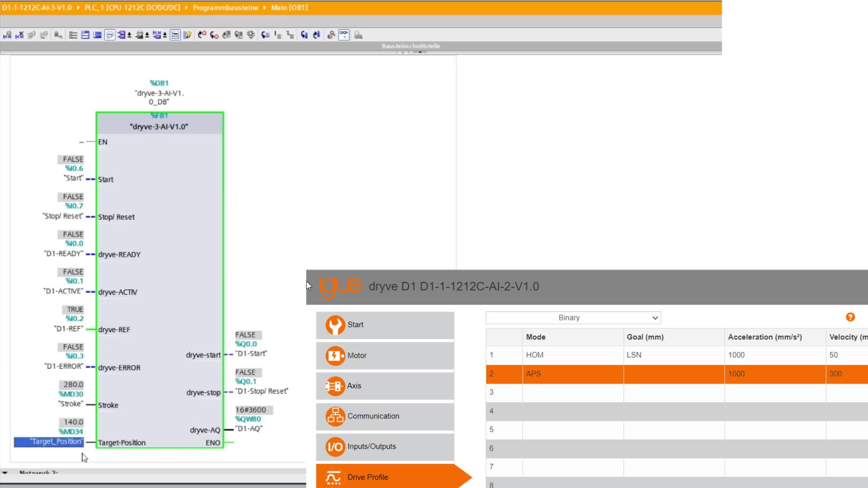Click the black arrow icon with red X badge
This screenshot has width=868, height=488.
click(202, 35)
